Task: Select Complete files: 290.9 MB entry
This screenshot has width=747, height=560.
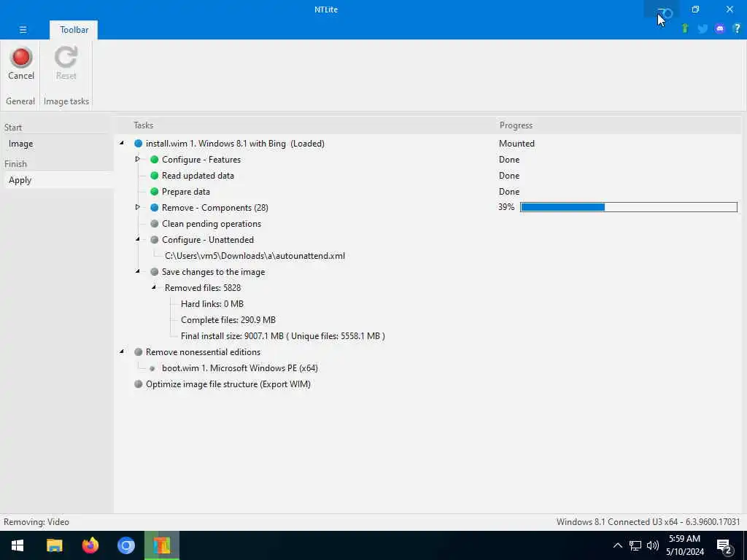Action: coord(228,320)
